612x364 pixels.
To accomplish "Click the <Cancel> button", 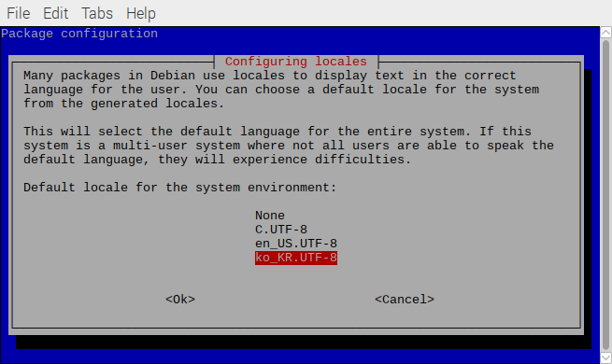I will tap(405, 300).
